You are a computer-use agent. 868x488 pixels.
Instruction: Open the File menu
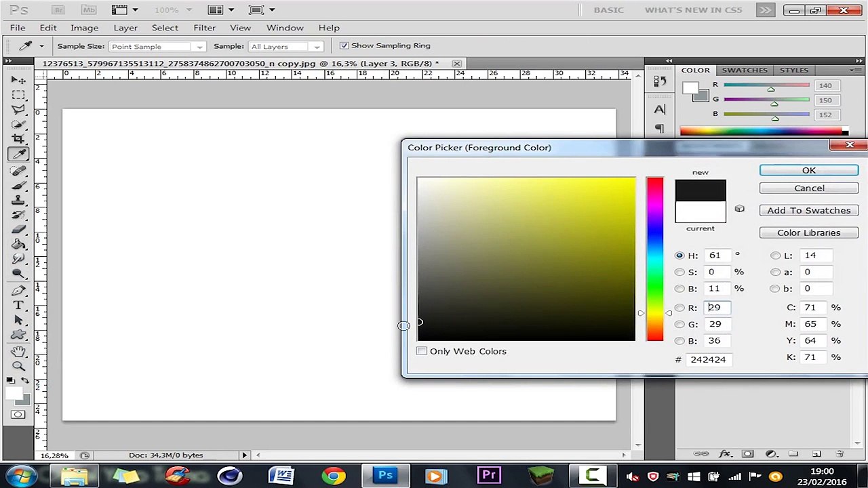tap(18, 28)
